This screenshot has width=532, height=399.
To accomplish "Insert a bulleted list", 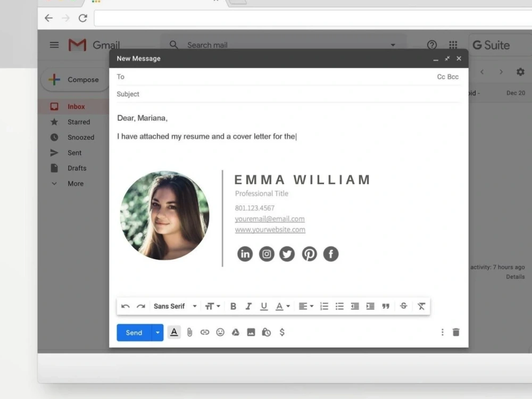I will point(339,306).
